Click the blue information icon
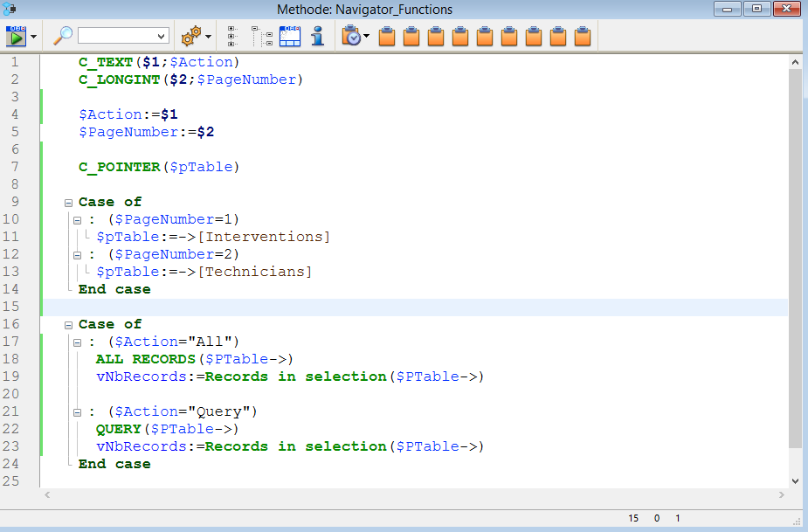This screenshot has height=532, width=808. coord(318,36)
